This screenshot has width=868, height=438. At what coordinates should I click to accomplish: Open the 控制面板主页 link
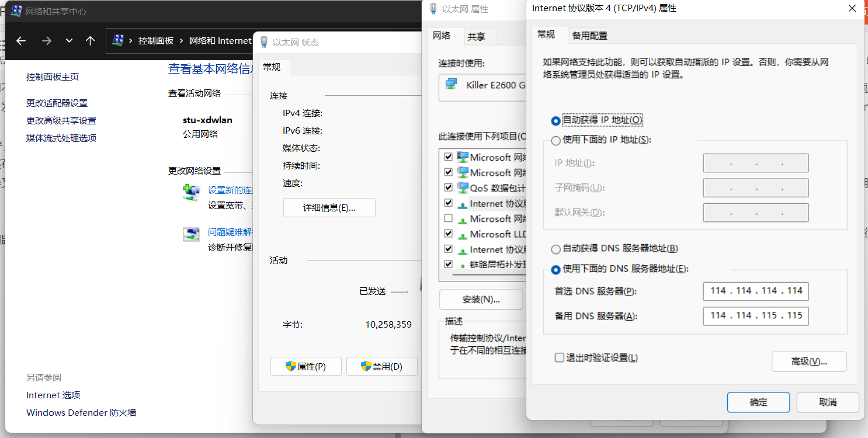point(53,77)
